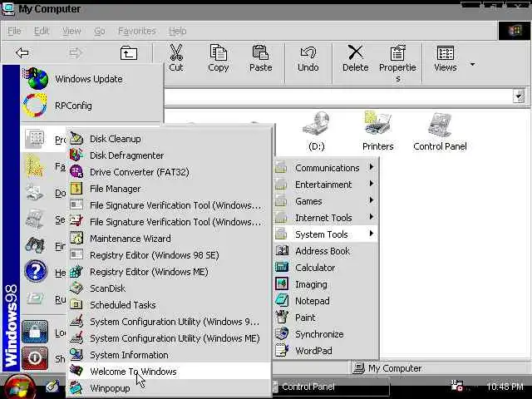Click the Undo toolbar icon
532x399 pixels.
pyautogui.click(x=308, y=58)
